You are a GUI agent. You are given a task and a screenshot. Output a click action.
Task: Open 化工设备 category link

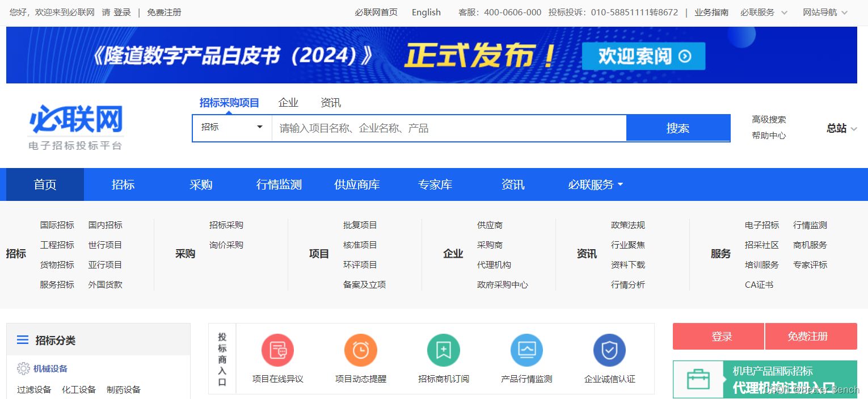79,390
